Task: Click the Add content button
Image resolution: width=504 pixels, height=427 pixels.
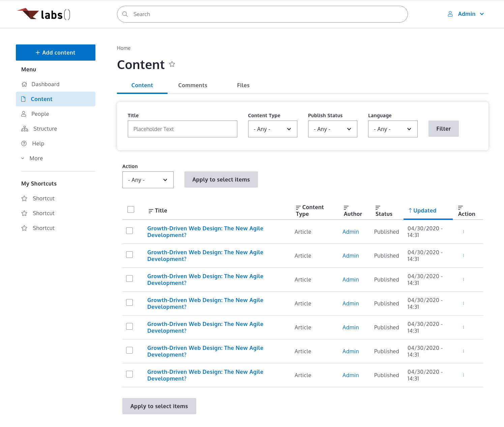Action: click(56, 53)
